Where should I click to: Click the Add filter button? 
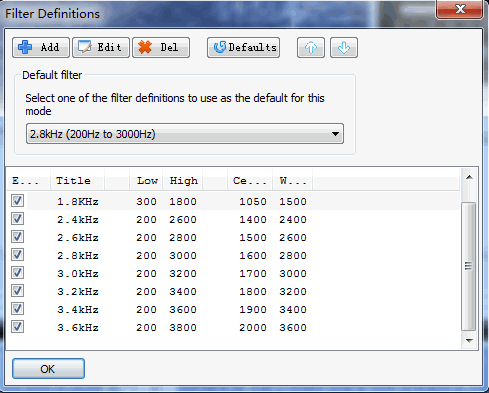pyautogui.click(x=41, y=48)
